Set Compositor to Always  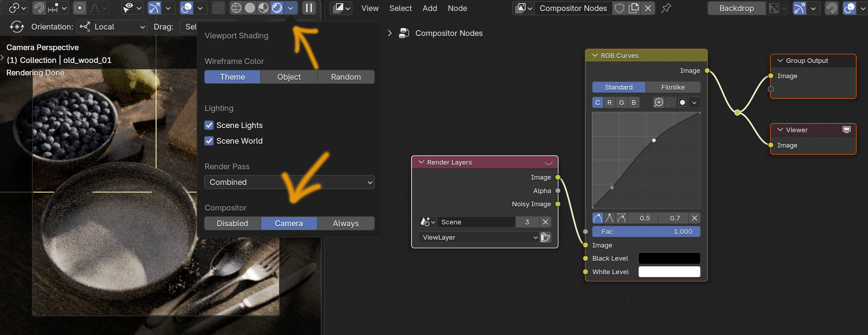(345, 223)
